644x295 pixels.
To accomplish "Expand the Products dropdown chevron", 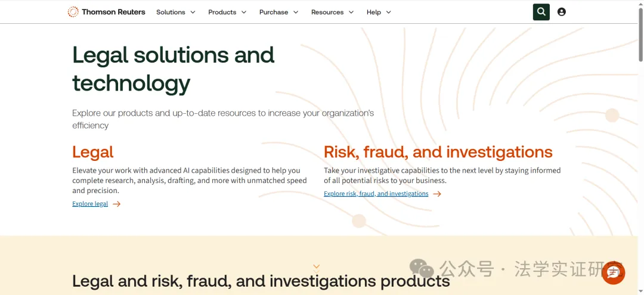I will (244, 13).
